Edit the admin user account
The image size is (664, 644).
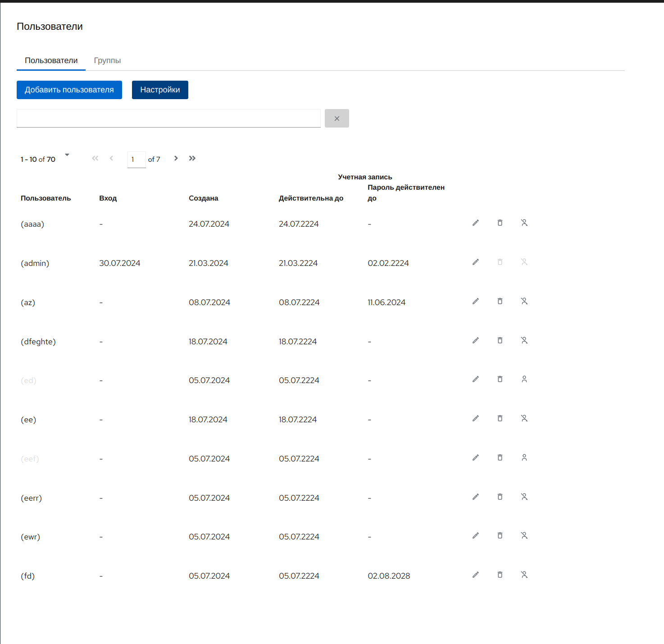coord(475,262)
